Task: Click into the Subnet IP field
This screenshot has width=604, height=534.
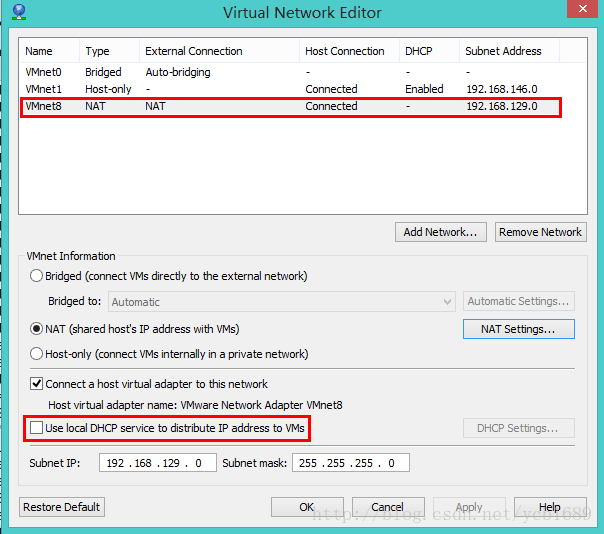Action: pyautogui.click(x=157, y=463)
